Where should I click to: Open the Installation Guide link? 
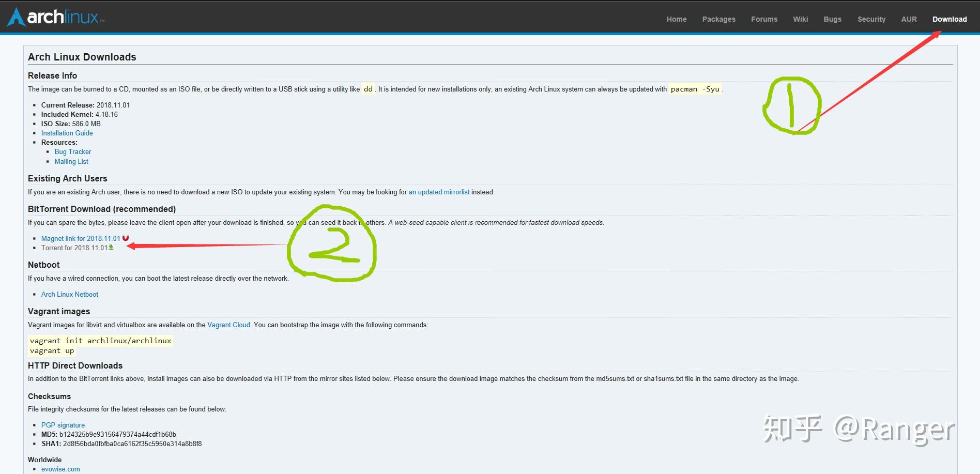pos(67,133)
